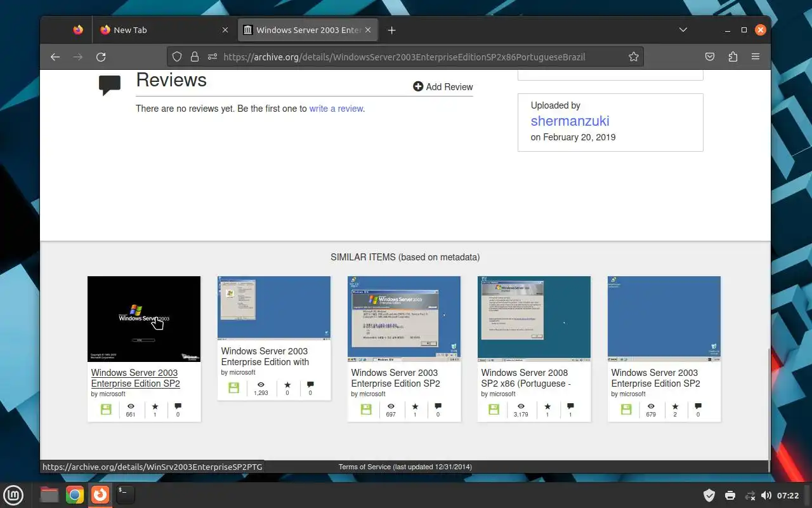Screen dimensions: 812x508
Task: Open the List all tabs dropdown arrow
Action: 683,30
